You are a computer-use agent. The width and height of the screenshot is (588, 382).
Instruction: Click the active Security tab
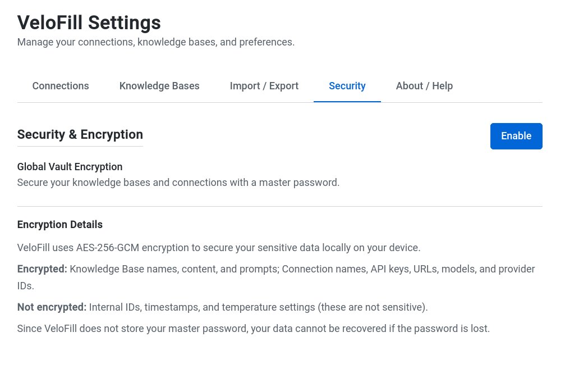[347, 85]
